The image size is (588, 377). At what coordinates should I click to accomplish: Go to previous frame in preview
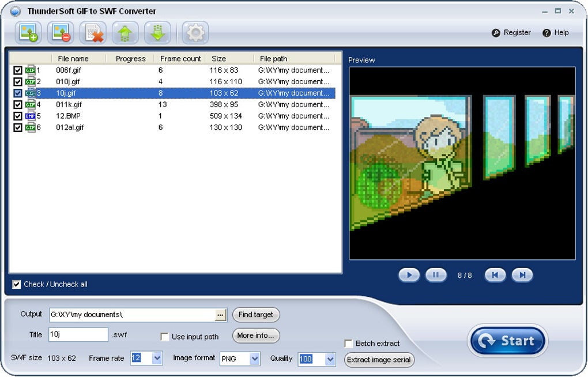pos(495,275)
